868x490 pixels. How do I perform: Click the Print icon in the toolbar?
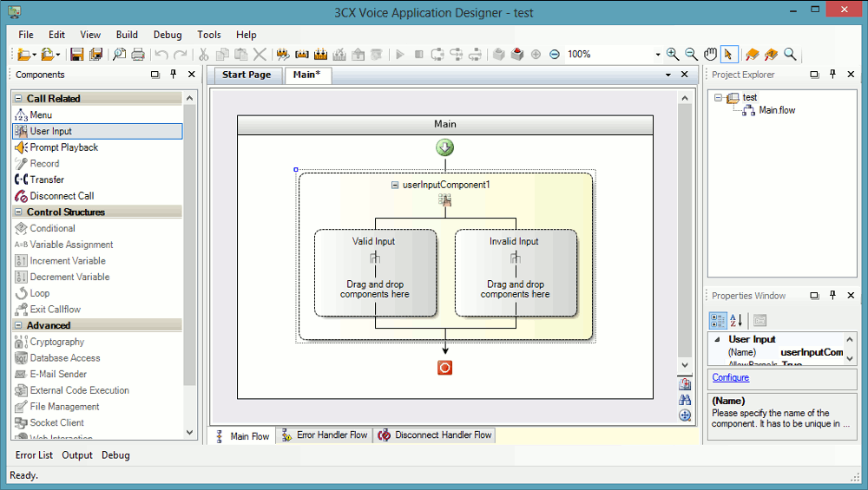(x=138, y=55)
